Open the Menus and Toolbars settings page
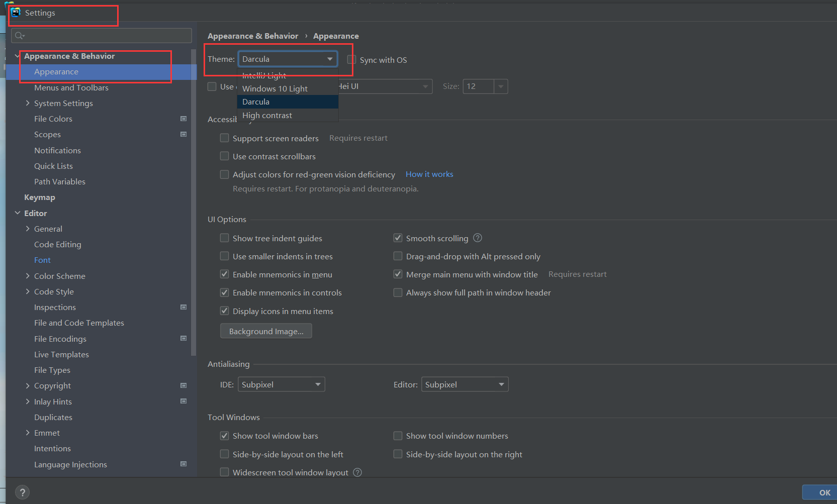 pos(71,87)
